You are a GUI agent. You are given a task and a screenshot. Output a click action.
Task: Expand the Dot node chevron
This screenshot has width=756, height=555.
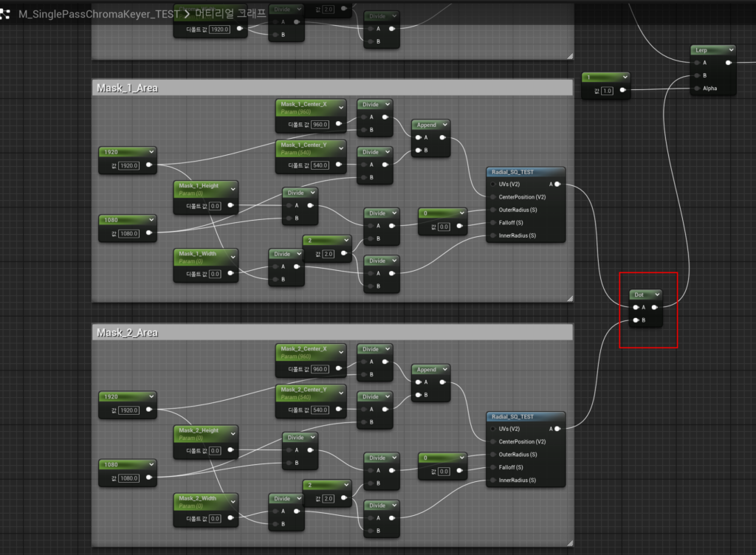click(x=656, y=294)
